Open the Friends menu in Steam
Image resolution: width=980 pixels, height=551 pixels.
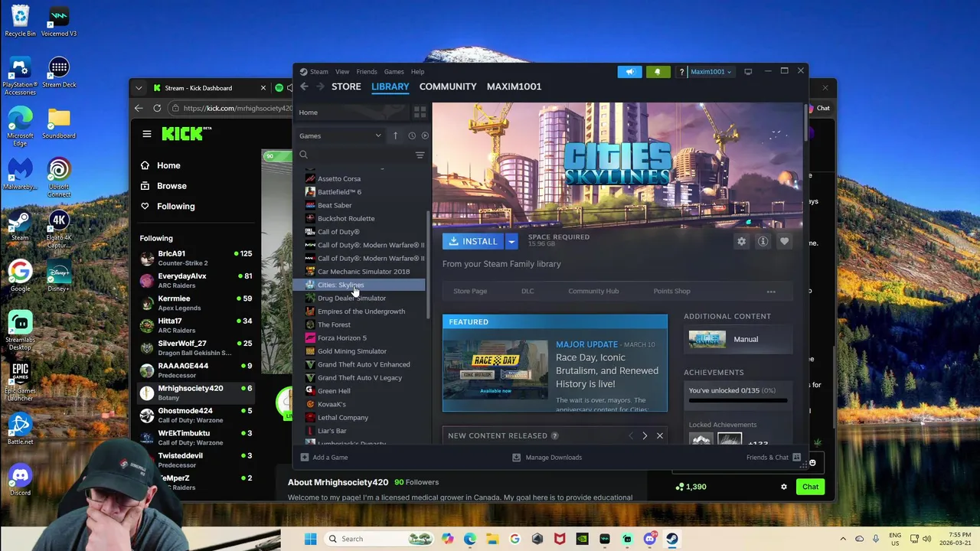click(x=367, y=72)
